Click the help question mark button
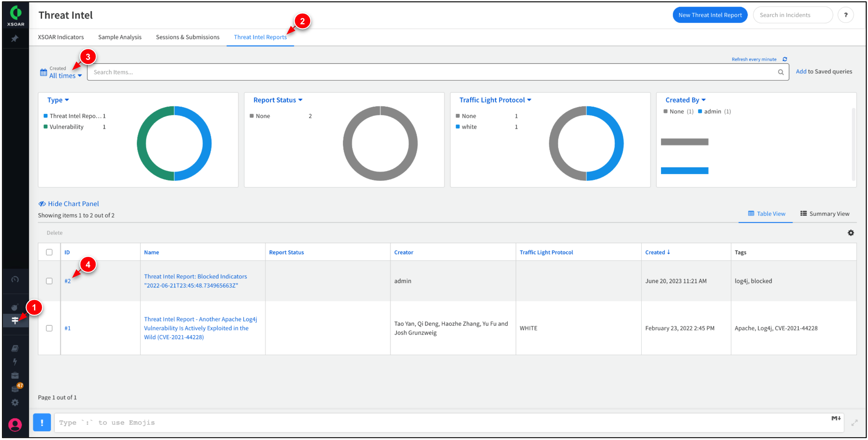Viewport: 868px width, 440px height. pos(845,15)
